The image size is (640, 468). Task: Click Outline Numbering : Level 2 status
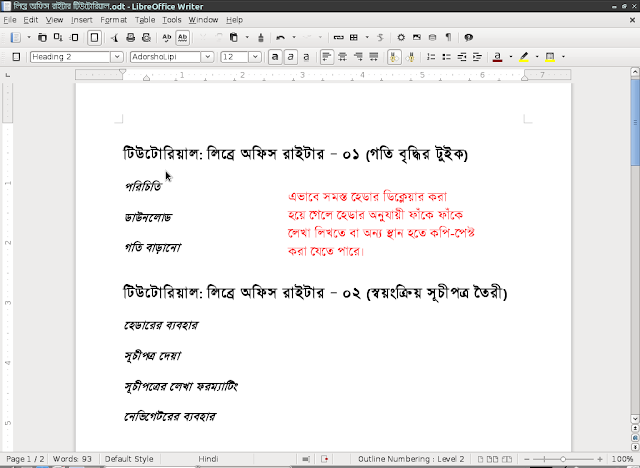coord(411,459)
